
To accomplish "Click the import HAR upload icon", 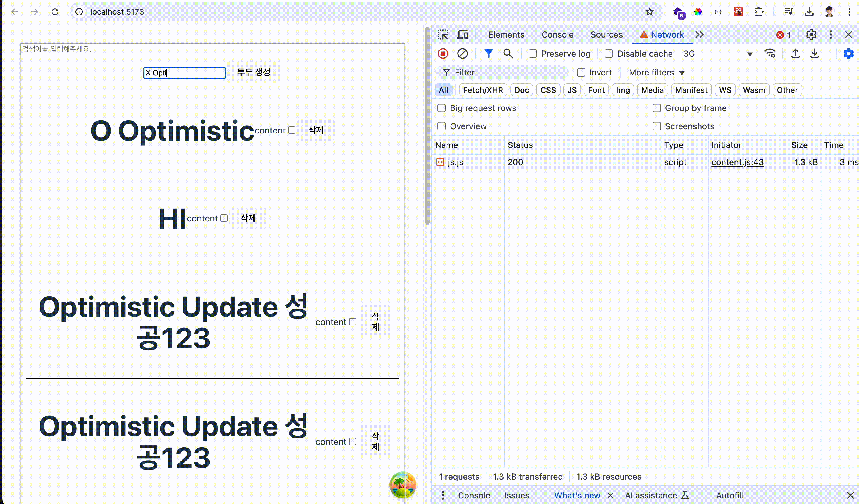I will (795, 54).
